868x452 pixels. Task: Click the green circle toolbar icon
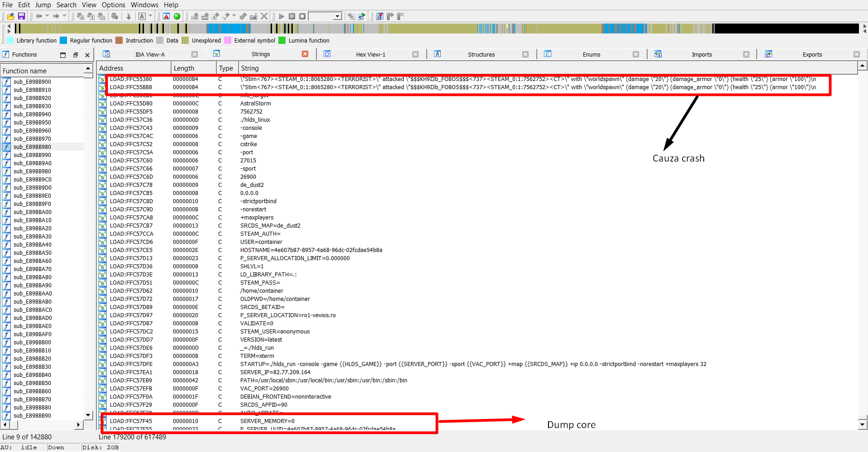177,16
